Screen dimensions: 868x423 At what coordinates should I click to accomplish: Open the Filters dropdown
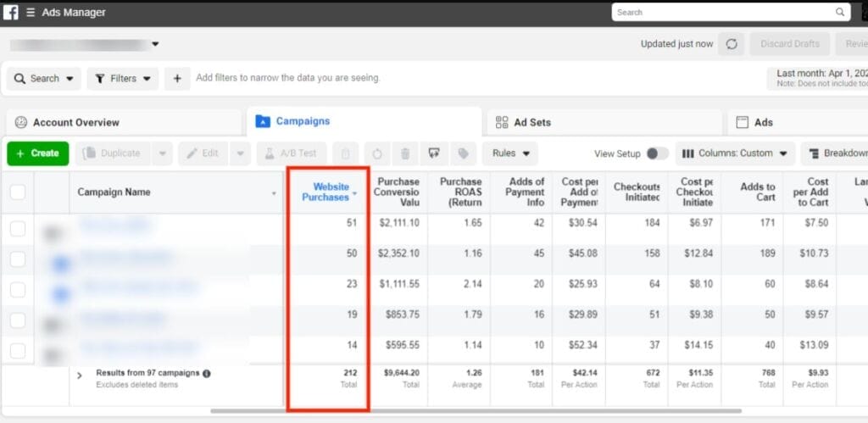(123, 79)
